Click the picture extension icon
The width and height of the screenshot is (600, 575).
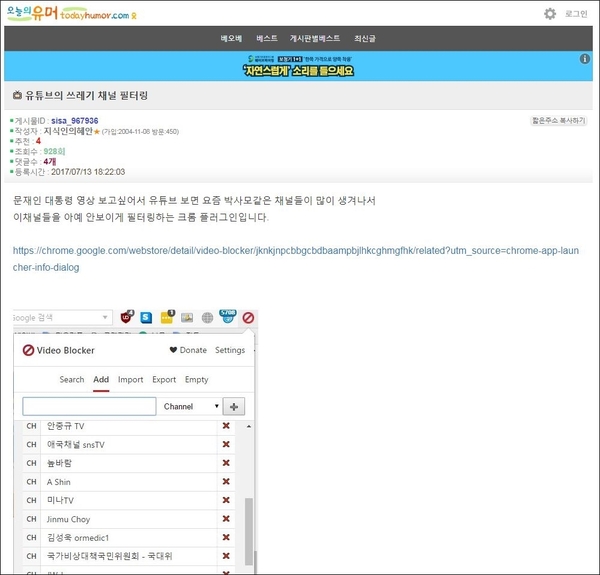[187, 318]
